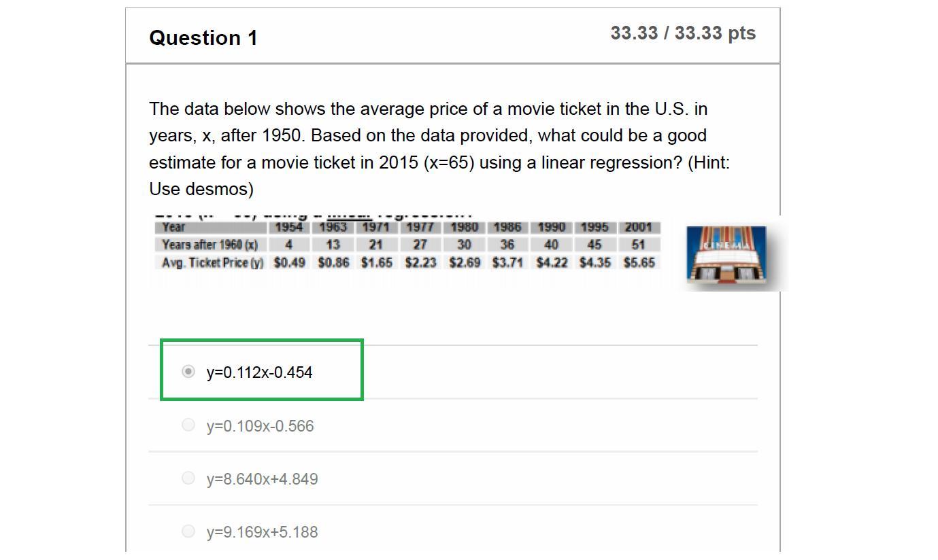Click the y=0.109x-0.566 answer label

260,426
